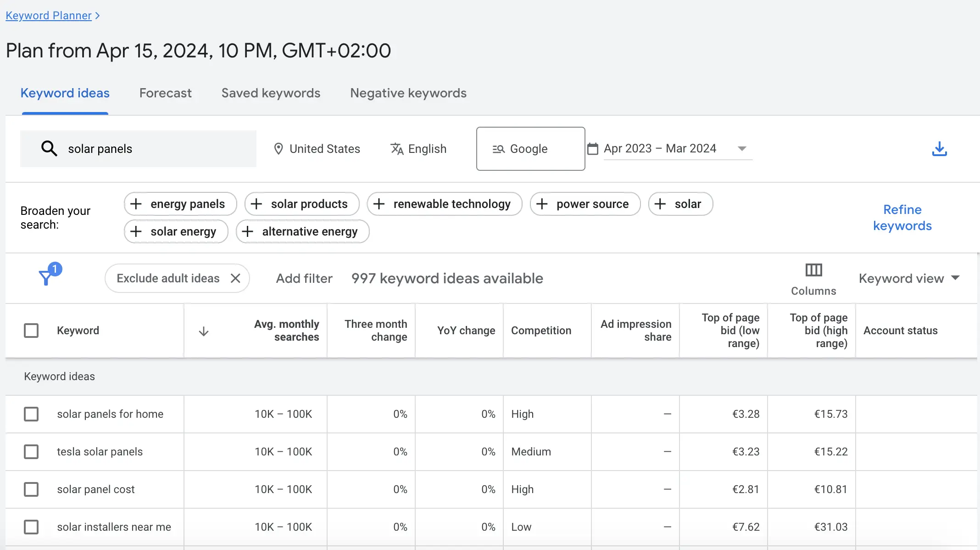Click the Ad impression share column header
Screen dimensions: 980x550
click(x=636, y=331)
